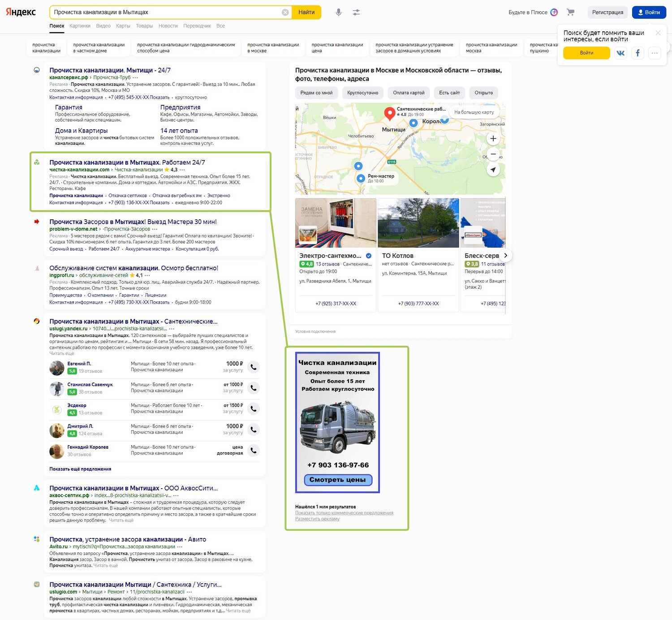Switch to the Переводчик tab
Viewport: 672px width, 620px height.
point(197,26)
